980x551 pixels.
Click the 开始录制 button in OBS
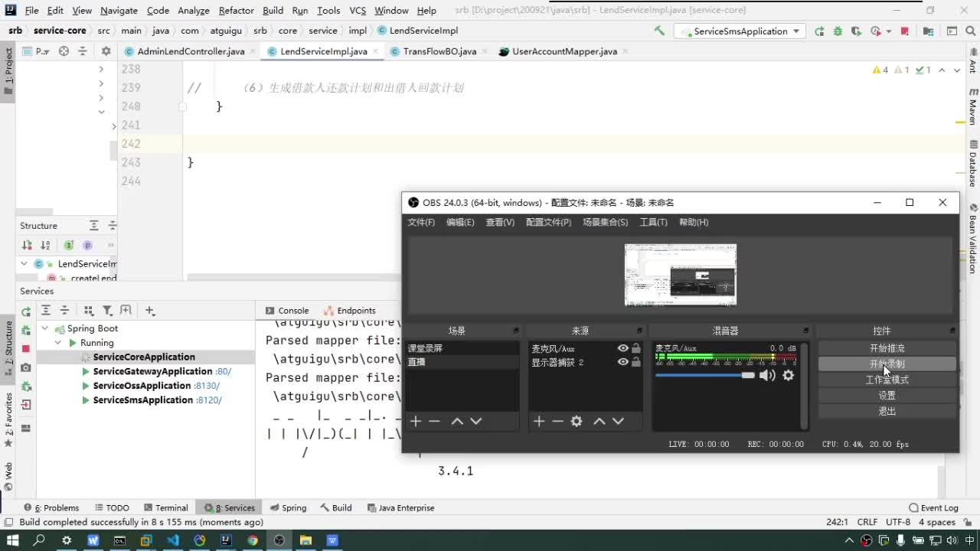click(887, 364)
